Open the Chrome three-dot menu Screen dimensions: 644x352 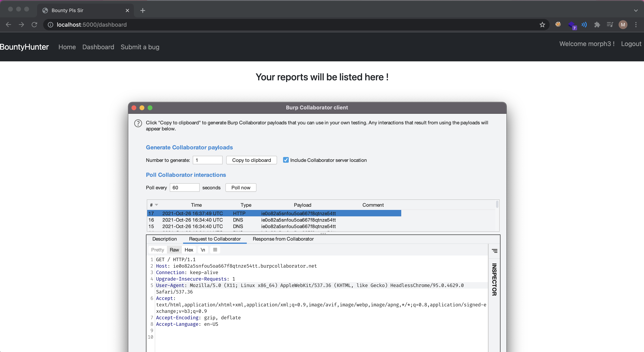(636, 24)
